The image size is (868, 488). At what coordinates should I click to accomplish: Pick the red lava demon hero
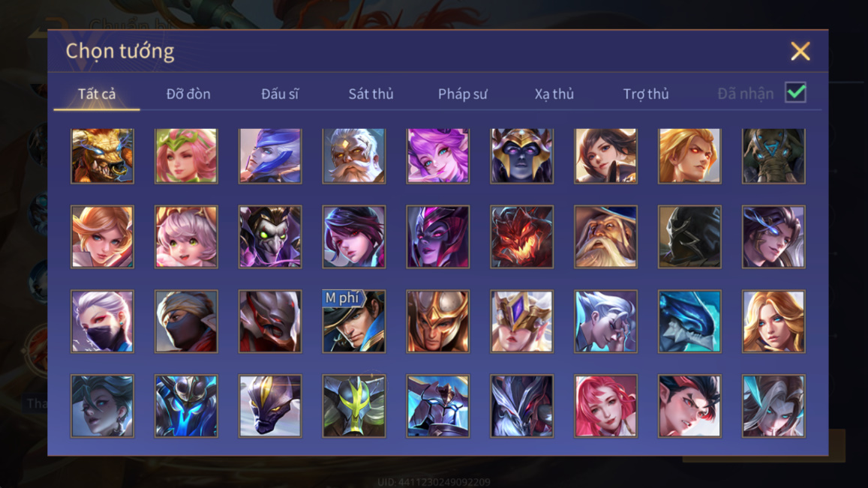coord(521,237)
